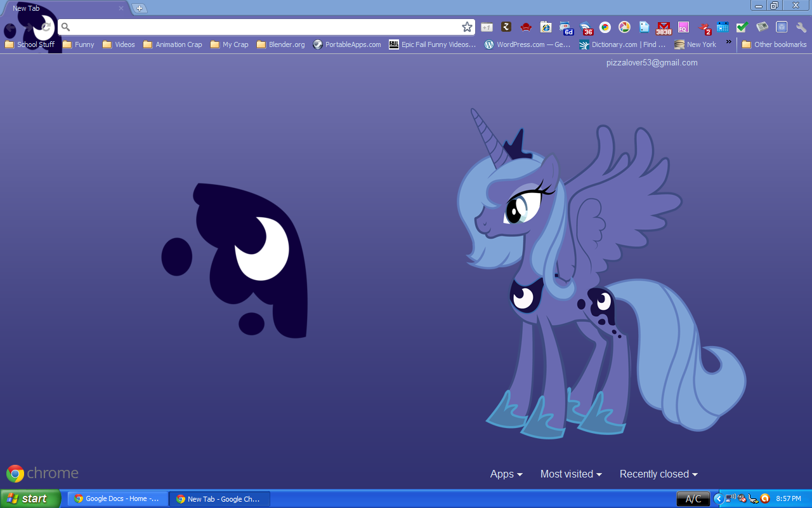Open the WordPress.com bookmark

pyautogui.click(x=528, y=44)
